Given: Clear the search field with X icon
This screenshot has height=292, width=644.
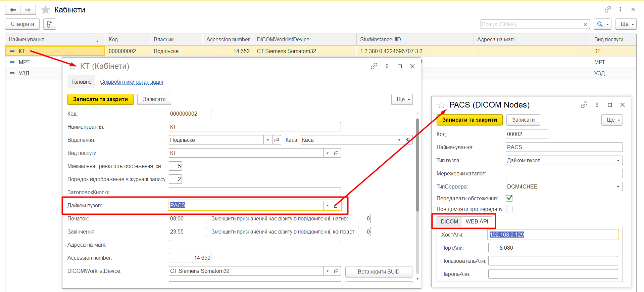Looking at the screenshot, I should (x=585, y=24).
